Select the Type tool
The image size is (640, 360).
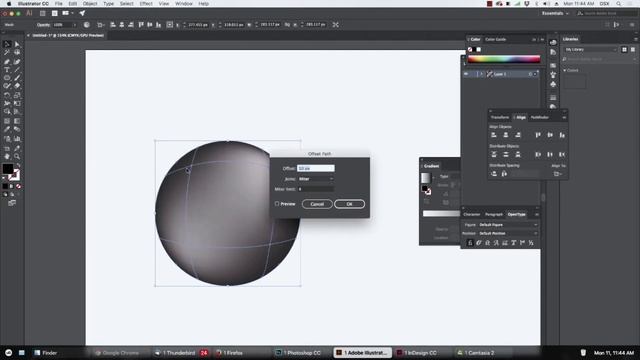7,70
